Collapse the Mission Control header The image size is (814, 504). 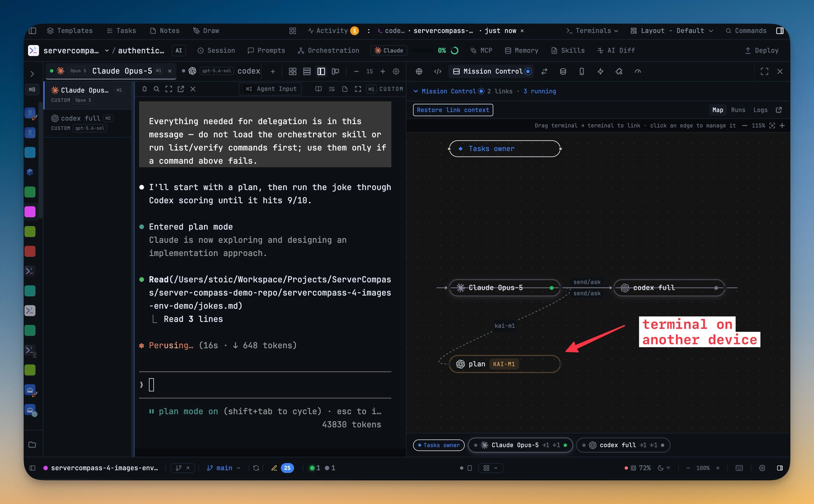(x=416, y=91)
